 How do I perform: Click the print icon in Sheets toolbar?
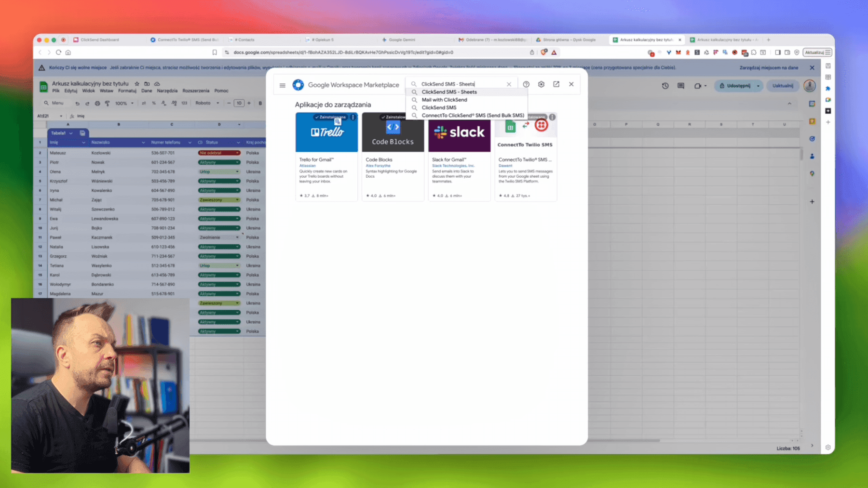pos(97,103)
